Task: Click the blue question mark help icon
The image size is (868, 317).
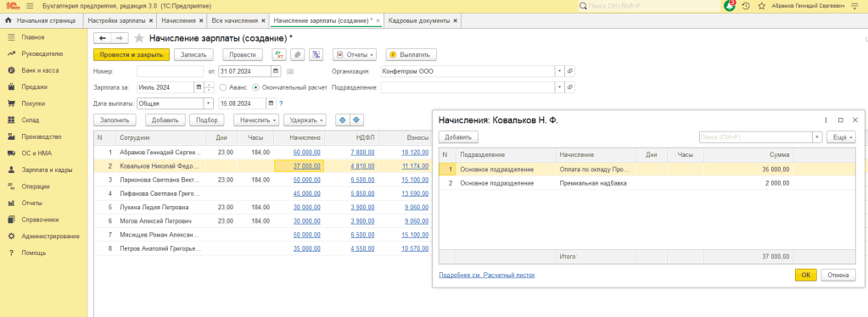Action: 281,103
